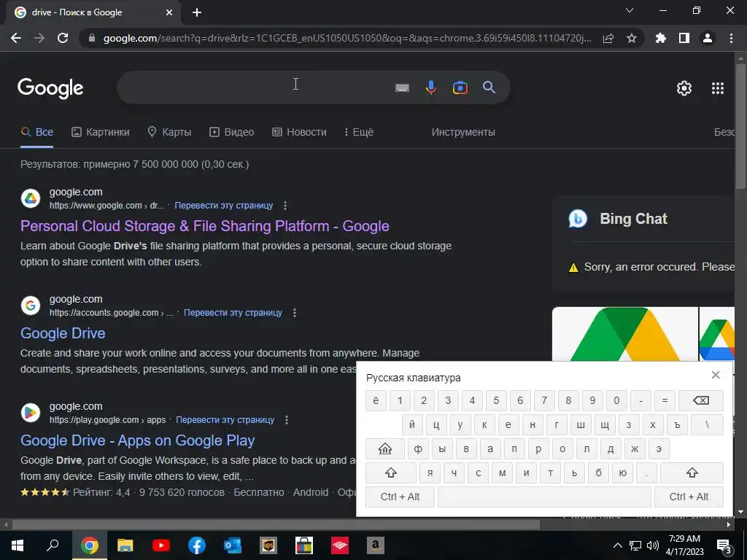Screen dimensions: 747x560
Task: Translate play.google.com result page
Action: pyautogui.click(x=225, y=420)
